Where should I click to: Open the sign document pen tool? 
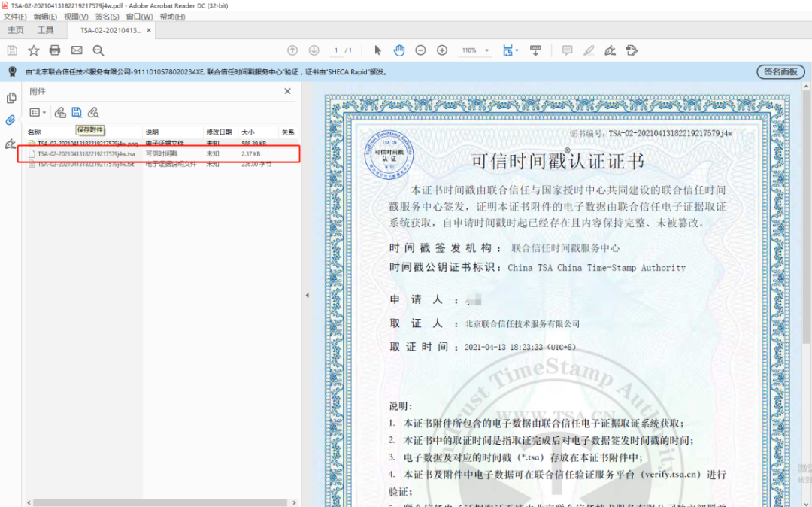click(x=610, y=50)
